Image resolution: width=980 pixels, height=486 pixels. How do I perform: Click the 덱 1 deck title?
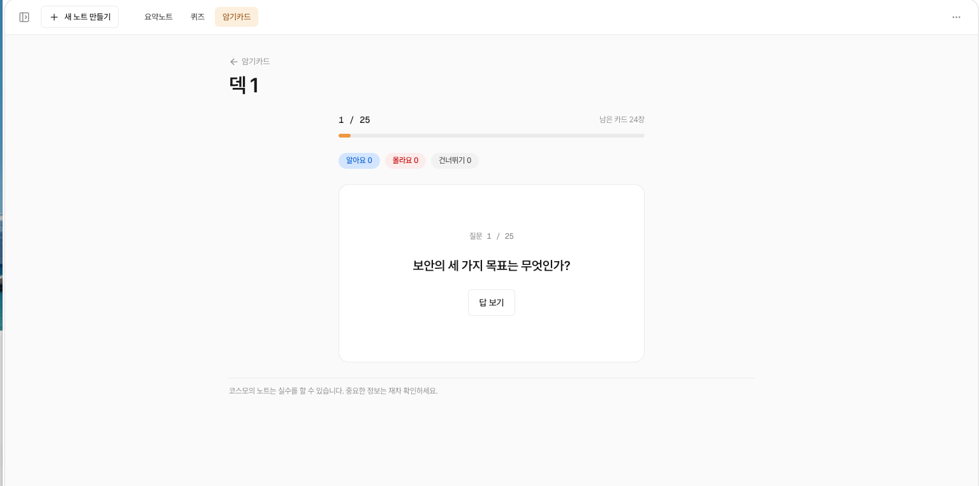[x=244, y=85]
